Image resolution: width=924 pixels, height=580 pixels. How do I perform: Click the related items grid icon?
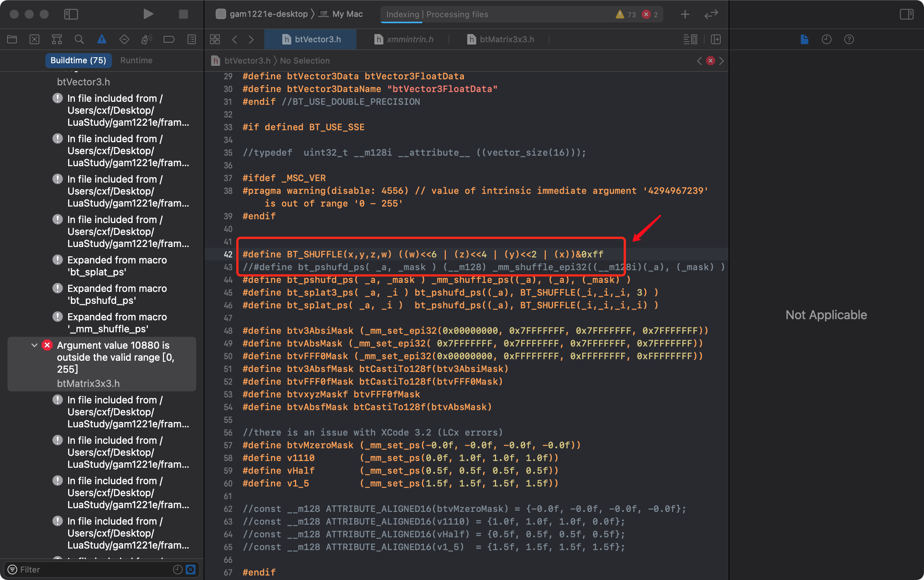click(x=215, y=39)
